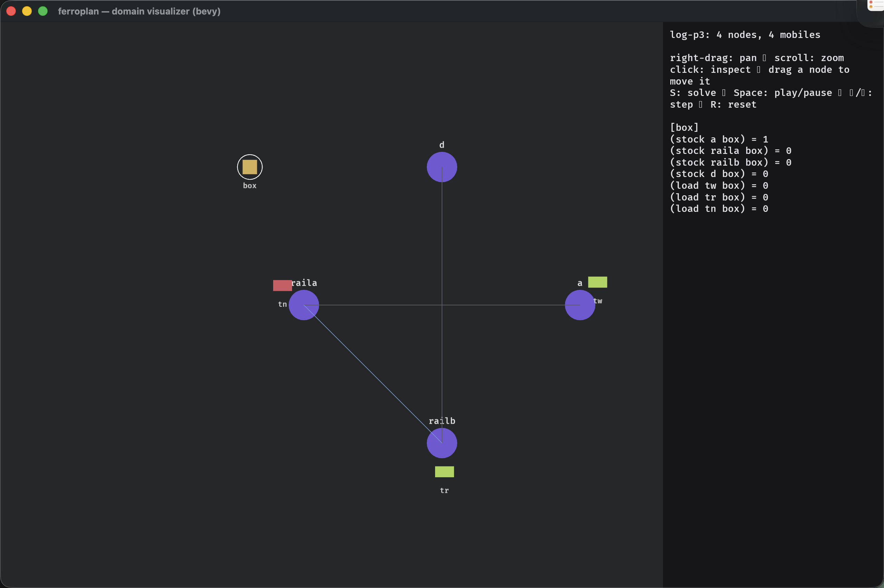Click the node circle labeled a
The height and width of the screenshot is (588, 884).
pos(580,305)
